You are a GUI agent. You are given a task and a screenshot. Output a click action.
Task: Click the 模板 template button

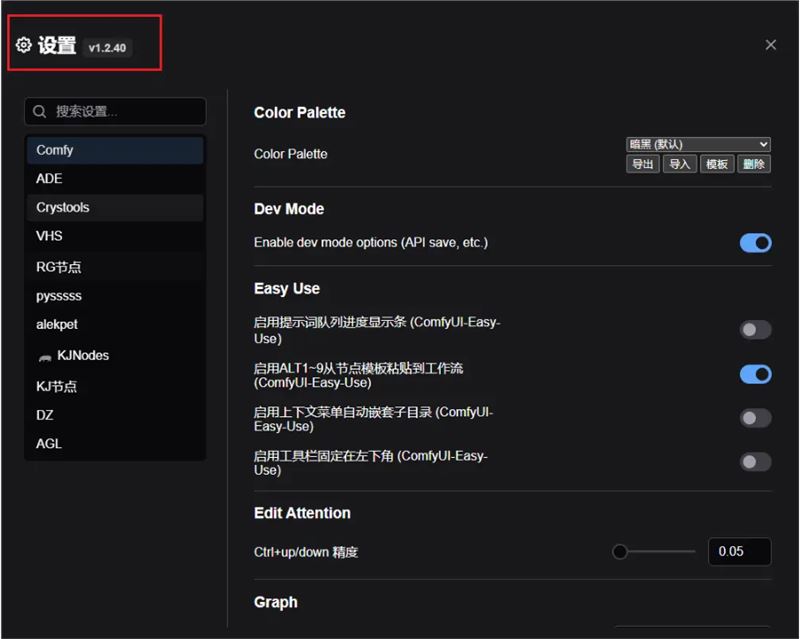coord(717,164)
